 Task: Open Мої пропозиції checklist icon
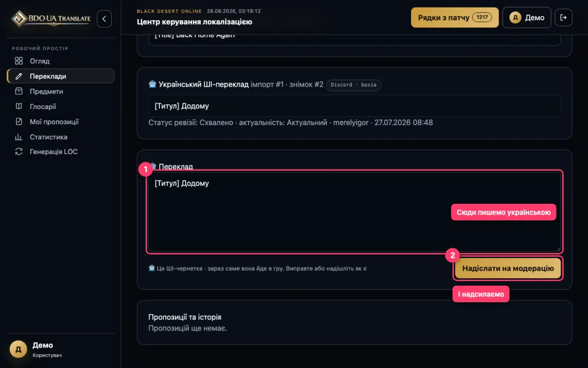pos(19,121)
